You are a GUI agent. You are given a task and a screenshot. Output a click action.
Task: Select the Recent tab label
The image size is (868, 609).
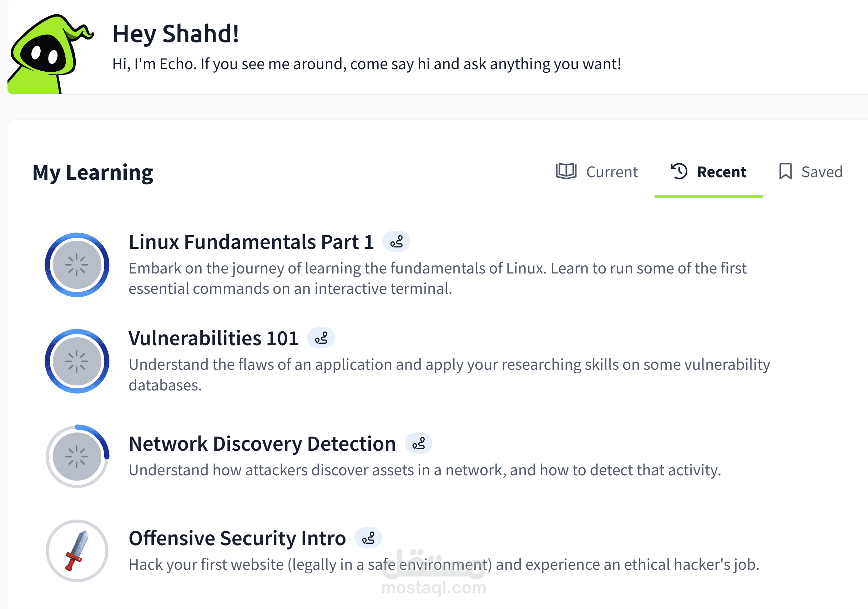coord(721,172)
